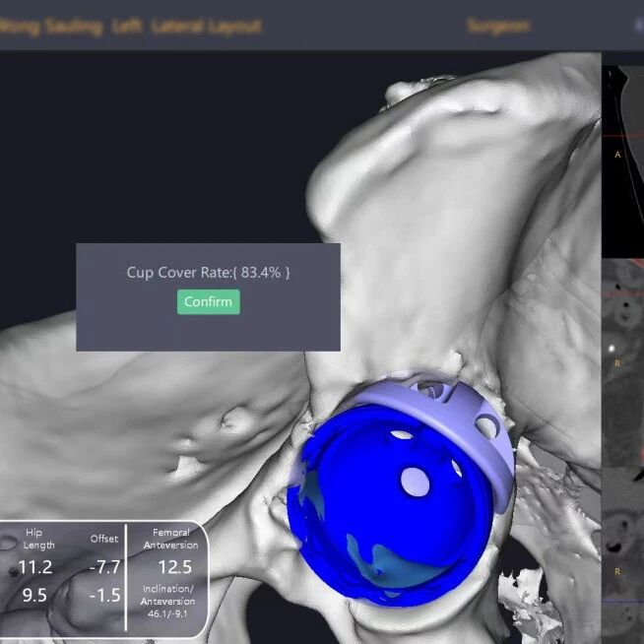Select the Offset value -1.5

coord(105,595)
